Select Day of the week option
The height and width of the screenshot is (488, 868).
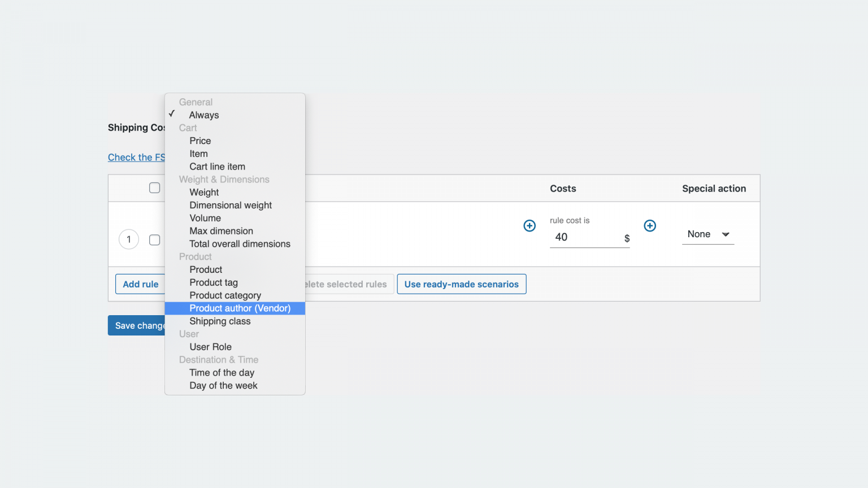point(223,385)
